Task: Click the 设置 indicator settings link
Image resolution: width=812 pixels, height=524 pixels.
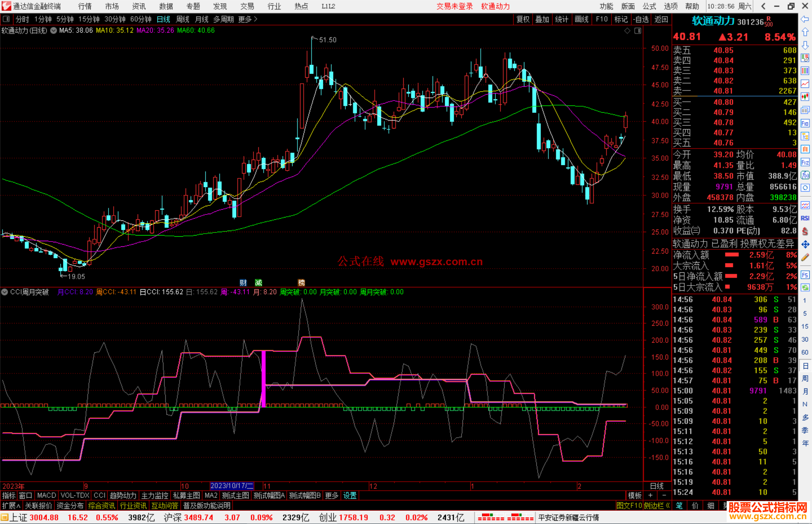Action: coord(350,495)
